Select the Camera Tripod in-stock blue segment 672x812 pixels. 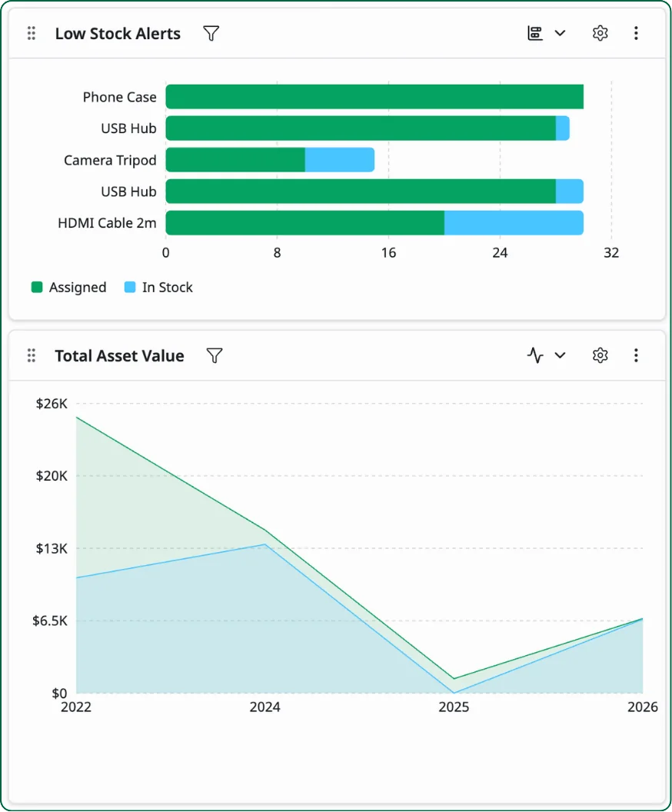click(340, 159)
